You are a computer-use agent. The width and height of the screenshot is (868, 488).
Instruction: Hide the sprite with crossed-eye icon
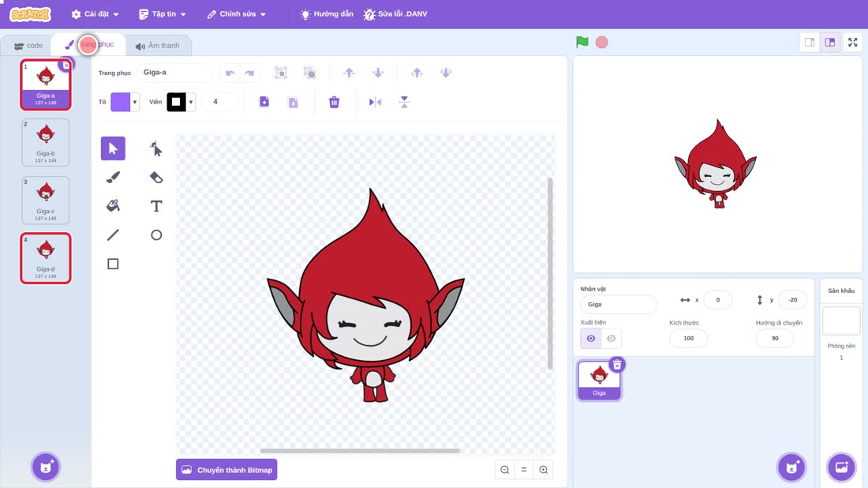(x=611, y=339)
